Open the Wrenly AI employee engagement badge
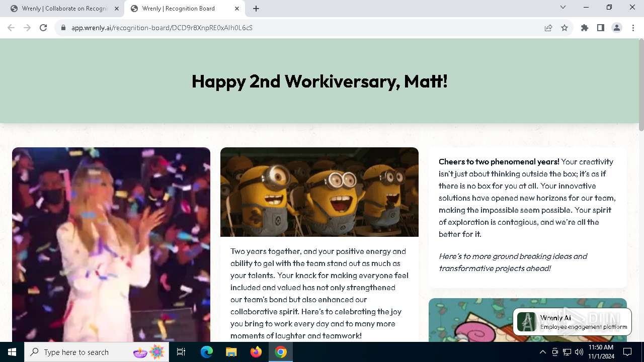 click(x=572, y=322)
